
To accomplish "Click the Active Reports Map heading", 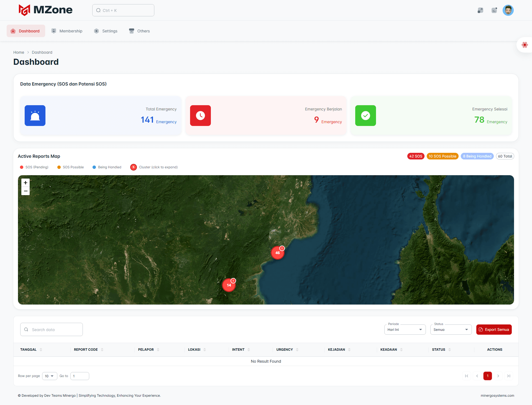I will pos(39,156).
